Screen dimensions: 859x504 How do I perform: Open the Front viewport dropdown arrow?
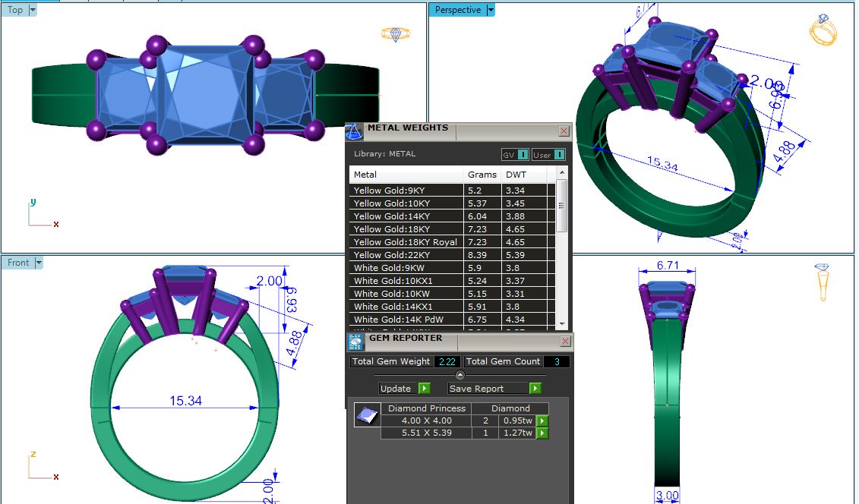pos(39,263)
